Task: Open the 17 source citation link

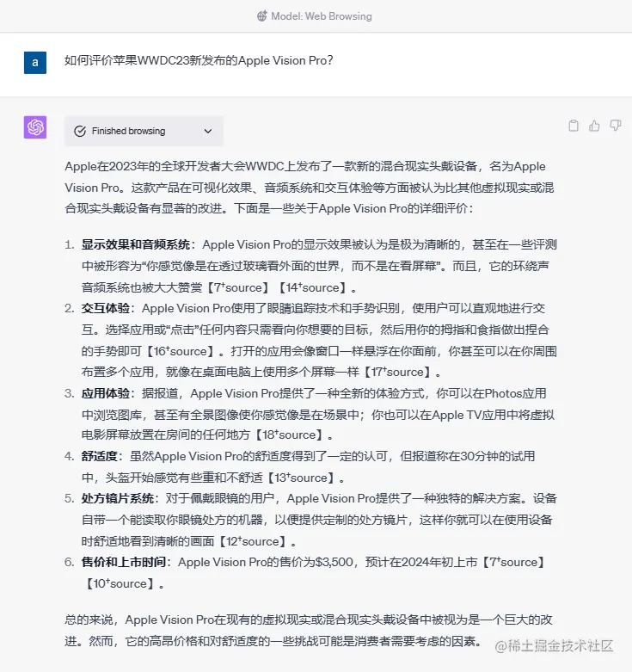Action: click(397, 372)
